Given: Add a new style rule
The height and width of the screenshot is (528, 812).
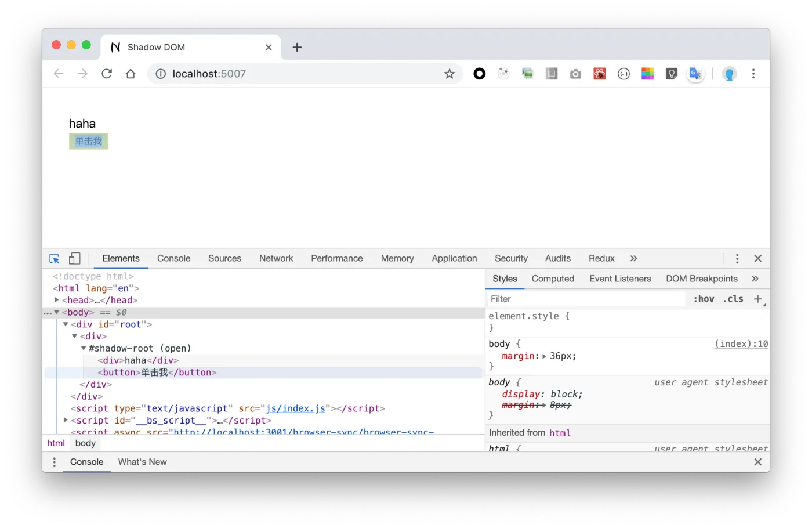Looking at the screenshot, I should coord(757,299).
